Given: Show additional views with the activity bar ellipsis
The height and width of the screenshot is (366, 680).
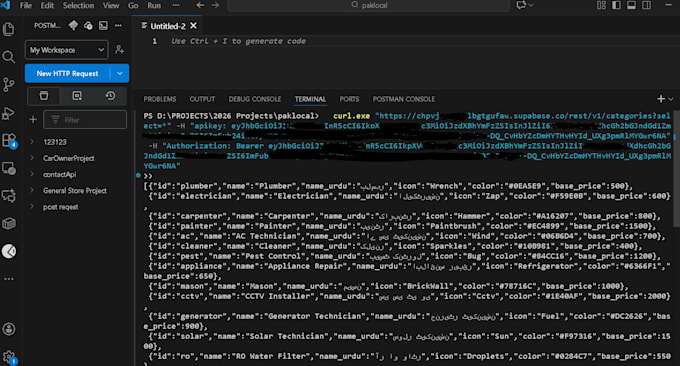Looking at the screenshot, I should 9,279.
